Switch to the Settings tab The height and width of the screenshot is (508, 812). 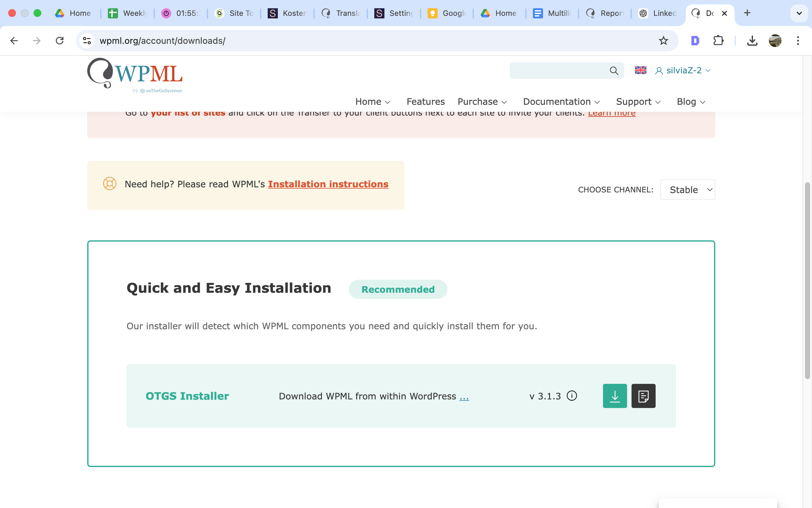394,13
